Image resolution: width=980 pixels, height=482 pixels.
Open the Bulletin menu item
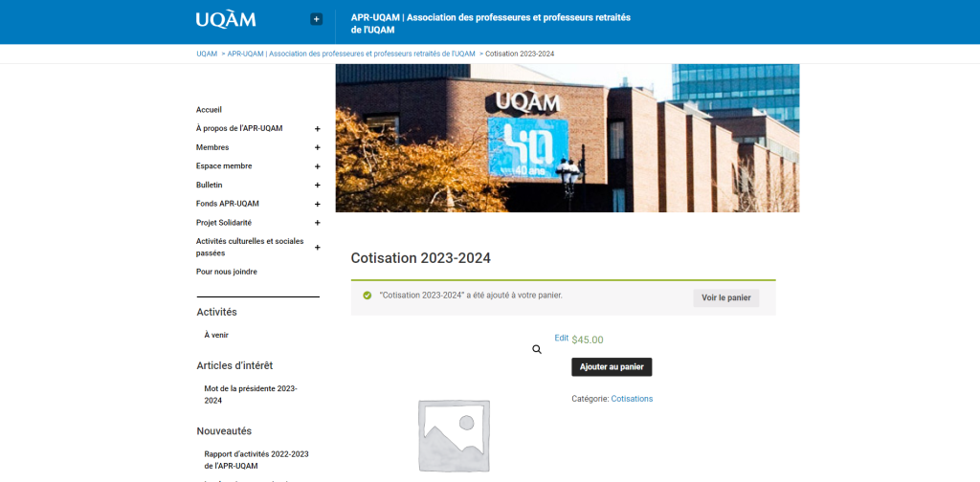(x=210, y=185)
